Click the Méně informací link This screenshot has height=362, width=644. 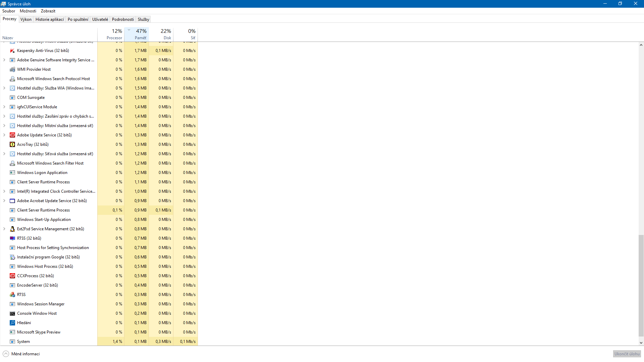coord(25,354)
